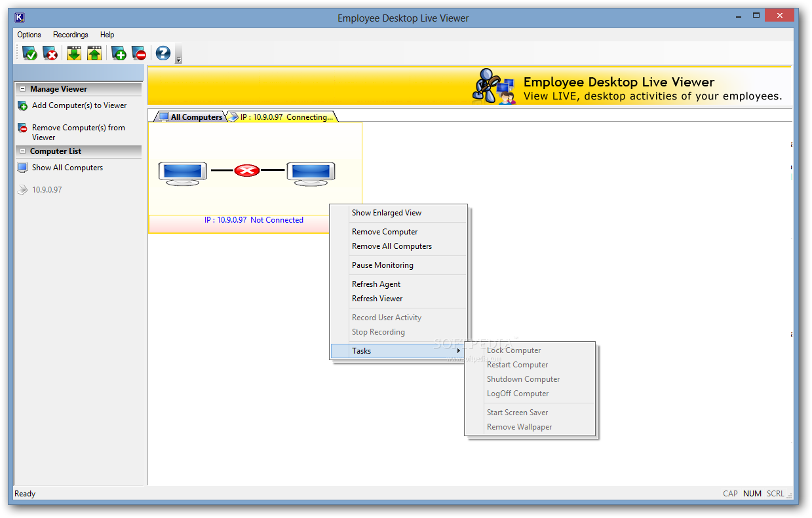Open the Options menu
This screenshot has height=518, width=812.
tap(29, 35)
